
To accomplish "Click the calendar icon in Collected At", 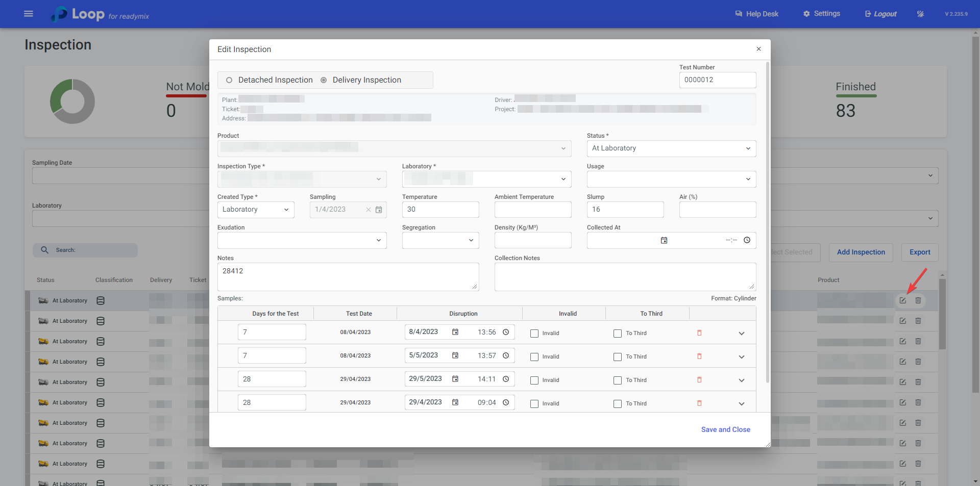I will click(664, 240).
